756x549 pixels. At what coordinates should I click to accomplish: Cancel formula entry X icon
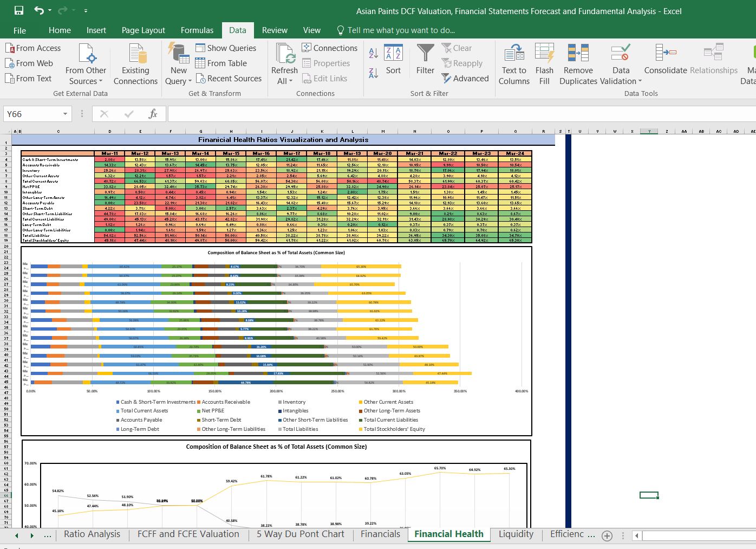pyautogui.click(x=105, y=114)
